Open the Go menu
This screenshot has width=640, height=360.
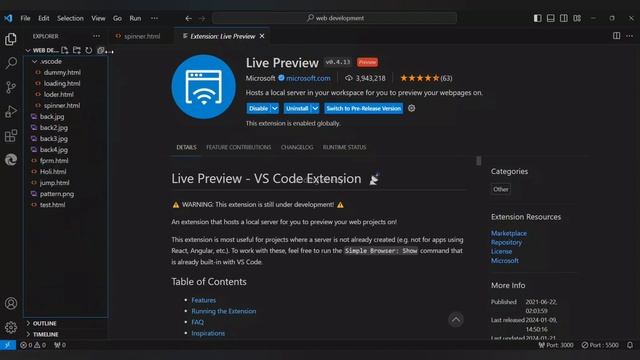(117, 18)
